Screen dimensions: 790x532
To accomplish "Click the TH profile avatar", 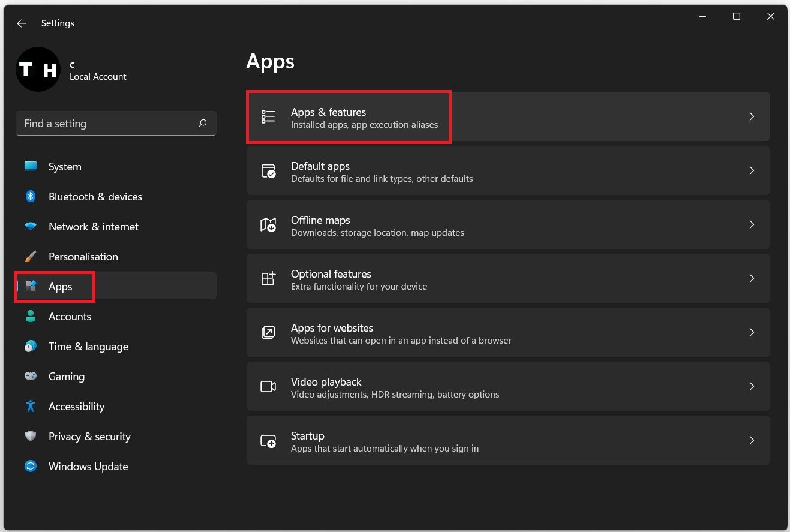I will [x=38, y=70].
